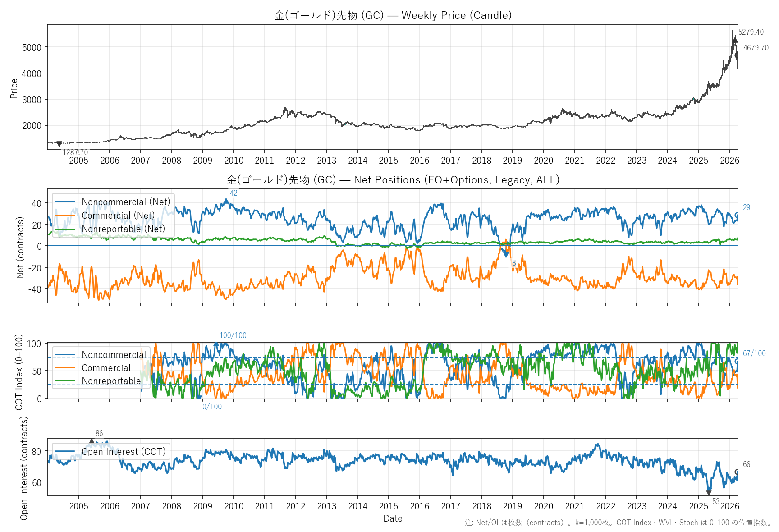Click the 42 peak marker on Noncommercial net
The image size is (779, 532).
226,201
